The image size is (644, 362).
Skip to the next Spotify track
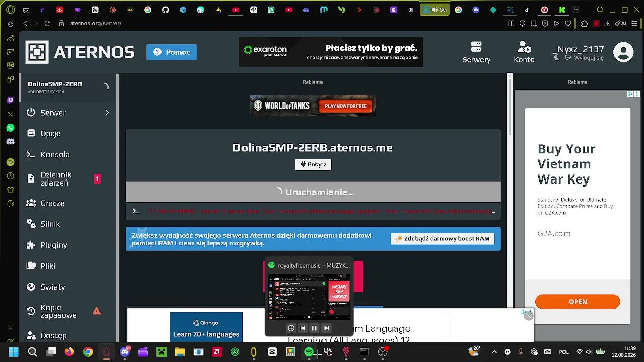[x=326, y=328]
